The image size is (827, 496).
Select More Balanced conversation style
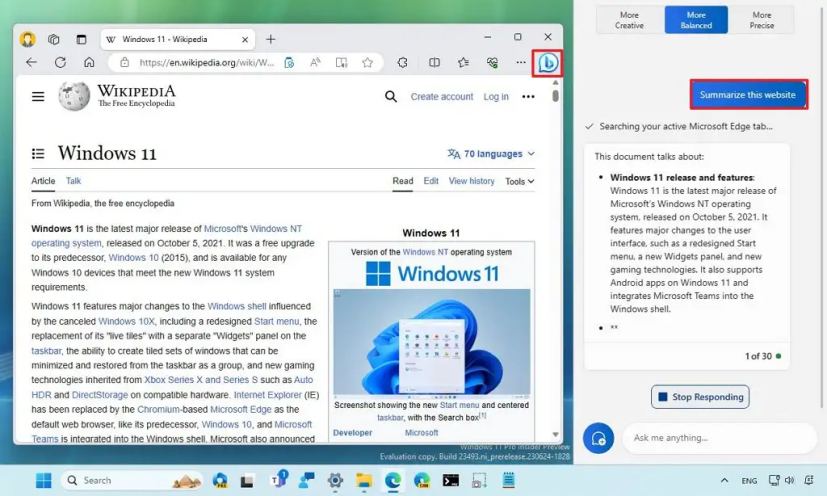click(x=696, y=20)
